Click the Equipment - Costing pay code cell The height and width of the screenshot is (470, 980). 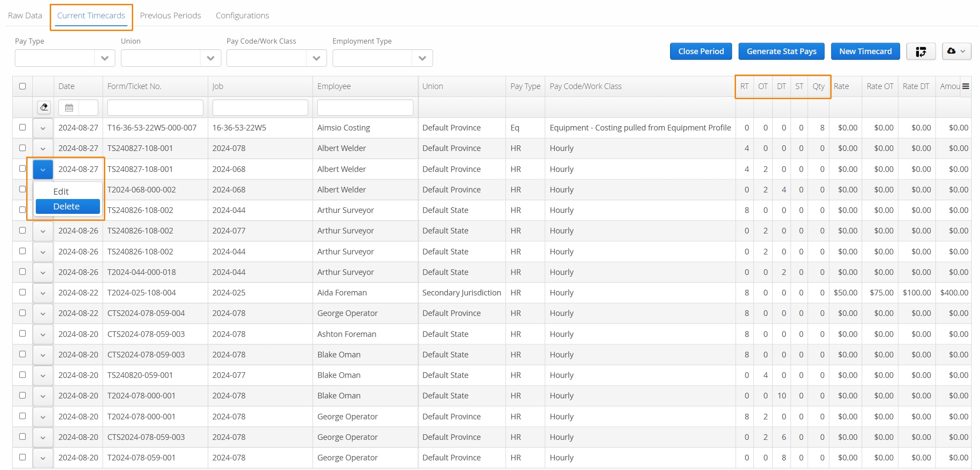coord(640,128)
